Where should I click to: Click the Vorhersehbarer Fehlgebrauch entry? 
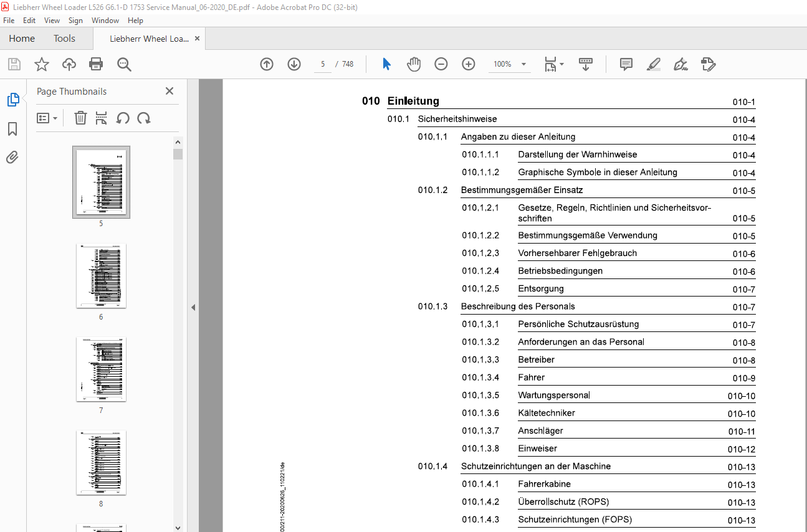click(x=578, y=253)
